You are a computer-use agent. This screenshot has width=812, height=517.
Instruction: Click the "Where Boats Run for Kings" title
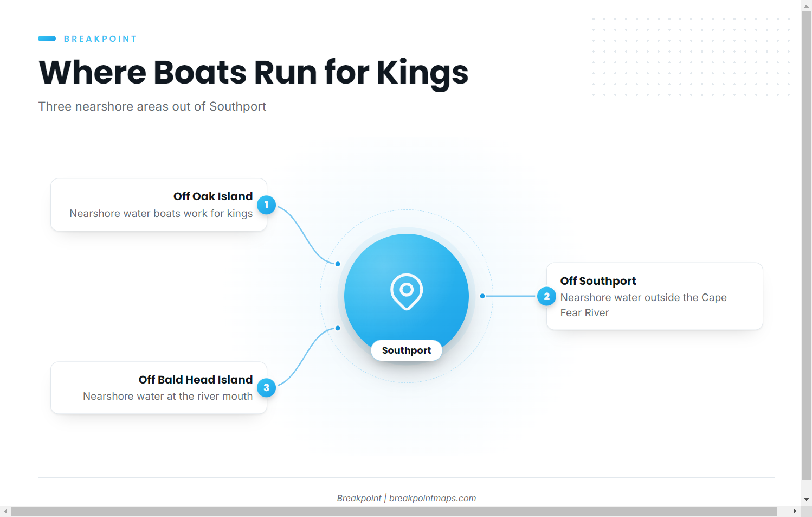coord(254,73)
